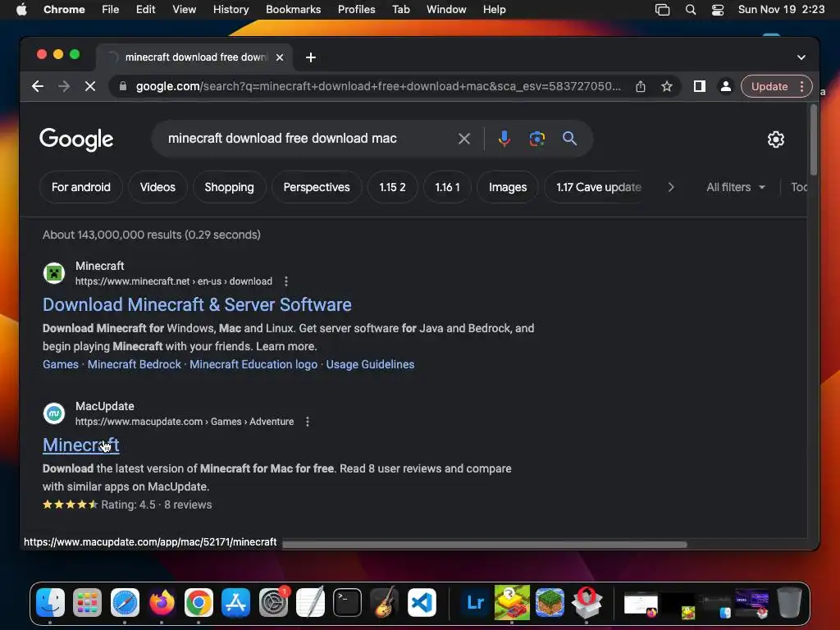Open Chrome's three-dot menu next to Update
840x630 pixels.
[801, 86]
